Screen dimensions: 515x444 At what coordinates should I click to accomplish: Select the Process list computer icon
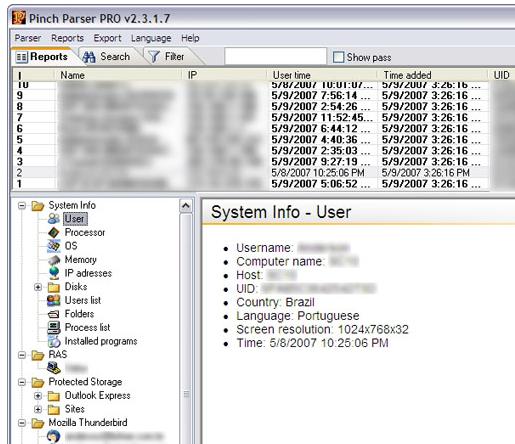pos(54,328)
